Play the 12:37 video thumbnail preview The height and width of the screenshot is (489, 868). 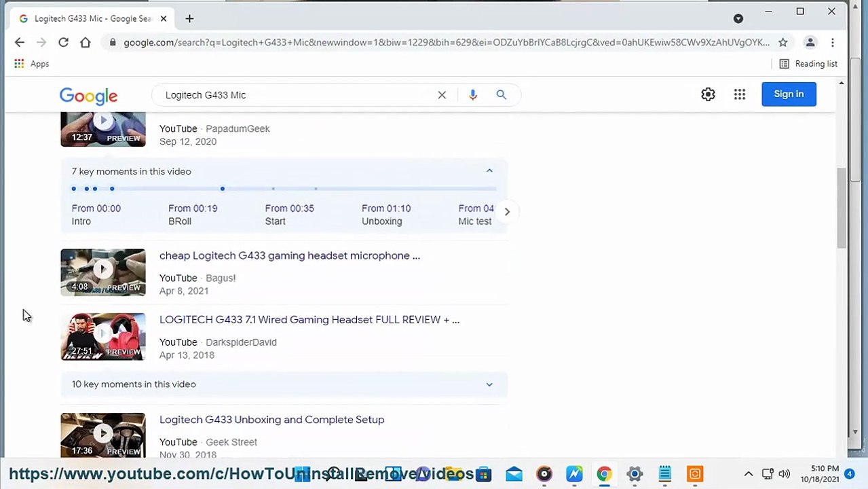click(103, 129)
